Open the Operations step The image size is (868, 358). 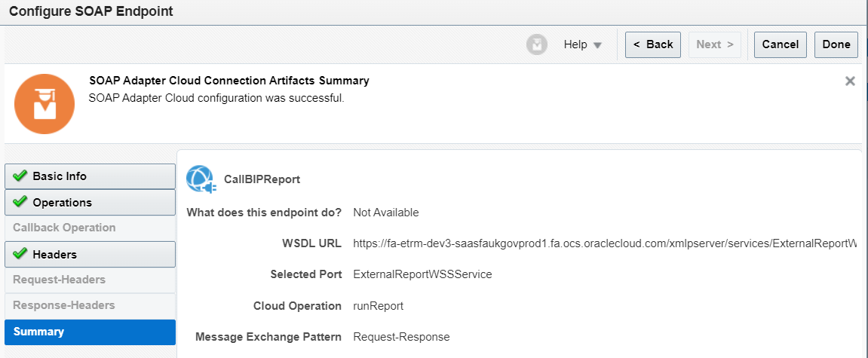tap(90, 203)
